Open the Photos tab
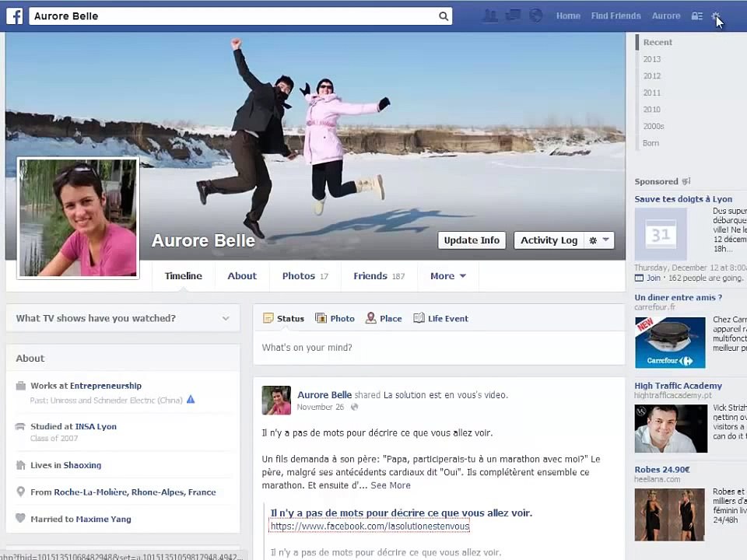The height and width of the screenshot is (560, 747). [305, 275]
